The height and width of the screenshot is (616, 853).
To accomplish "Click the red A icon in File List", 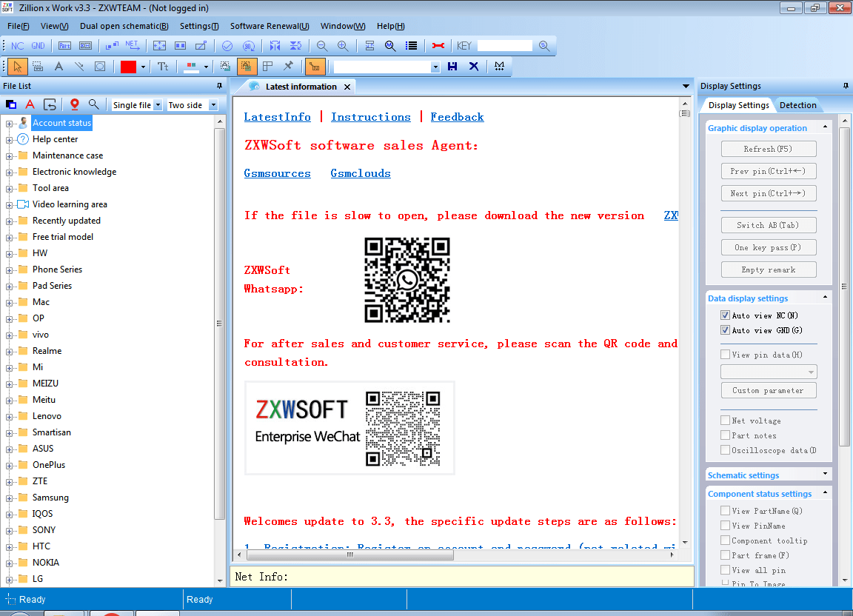I will tap(30, 104).
